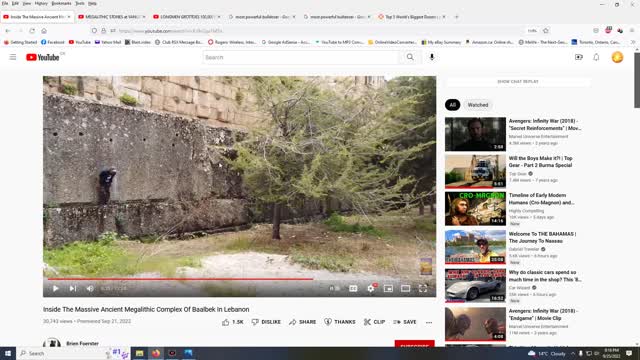The height and width of the screenshot is (360, 640).
Task: Dislike the video
Action: coord(266,322)
